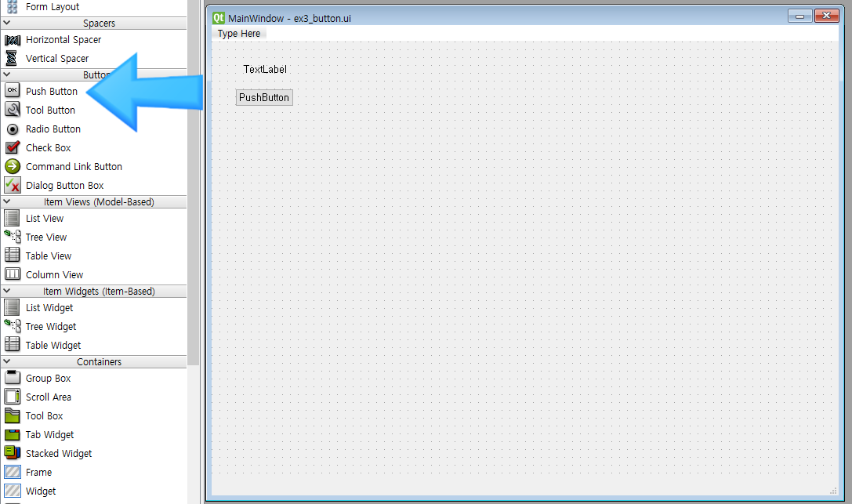Select the Column View icon
Image resolution: width=852 pixels, height=504 pixels.
click(x=12, y=274)
